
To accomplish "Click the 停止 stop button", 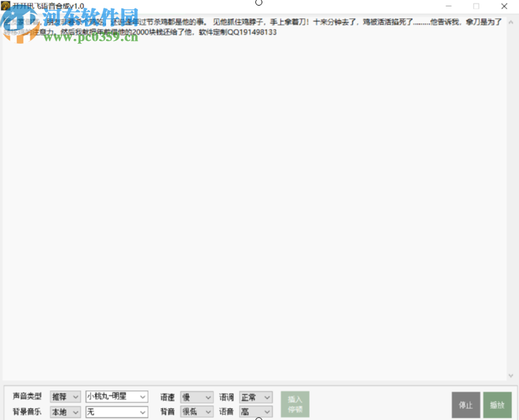I will pos(466,404).
